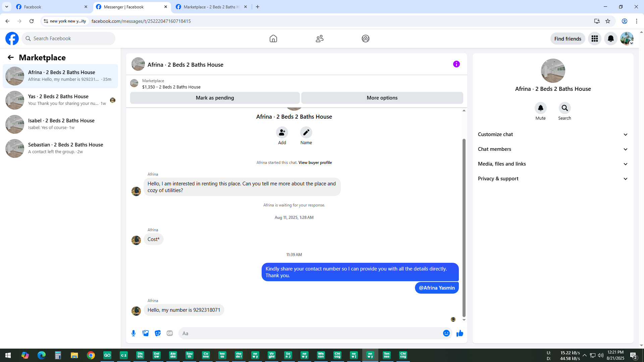This screenshot has width=644, height=362.
Task: Attach a file using the photo icon
Action: (x=146, y=333)
